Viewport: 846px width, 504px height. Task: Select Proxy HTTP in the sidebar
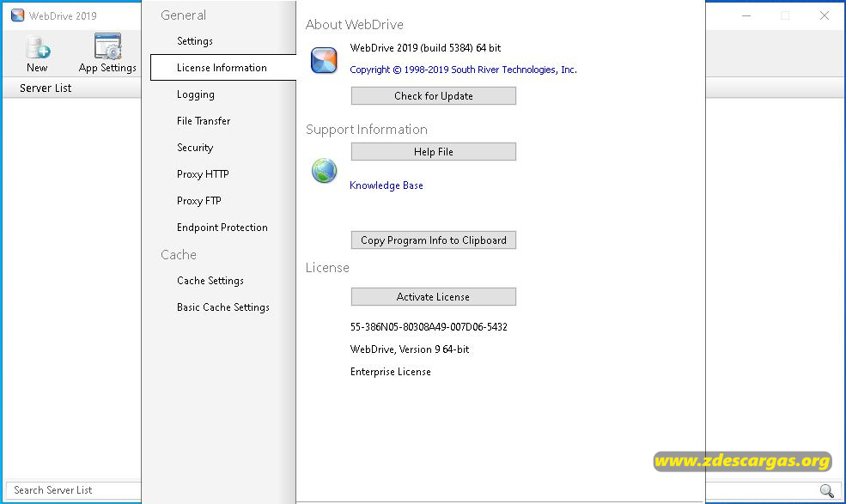pyautogui.click(x=203, y=173)
